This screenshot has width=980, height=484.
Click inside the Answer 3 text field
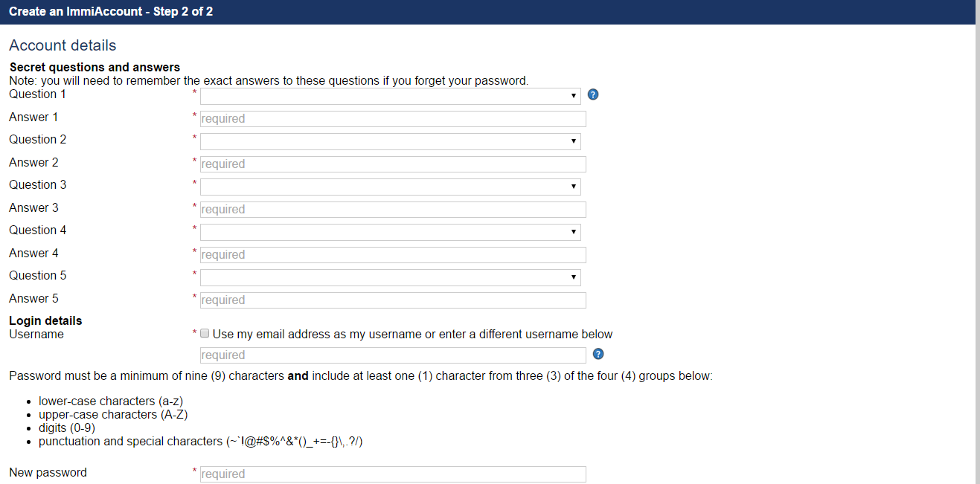click(x=392, y=209)
